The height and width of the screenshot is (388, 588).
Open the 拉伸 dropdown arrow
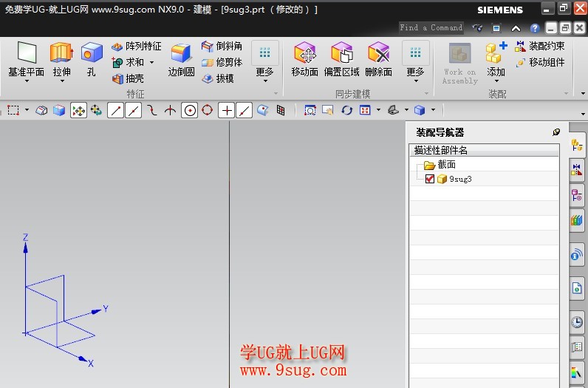[x=62, y=81]
